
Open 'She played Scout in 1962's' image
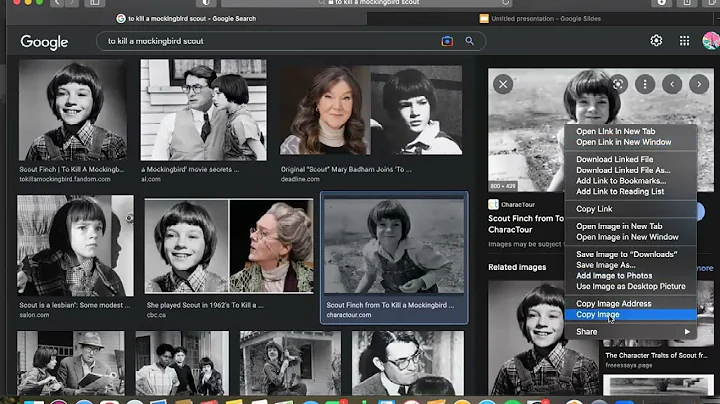[x=229, y=246]
